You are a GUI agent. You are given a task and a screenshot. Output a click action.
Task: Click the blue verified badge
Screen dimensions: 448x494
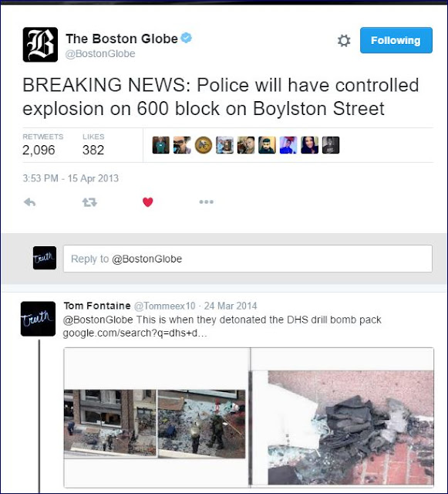point(187,38)
